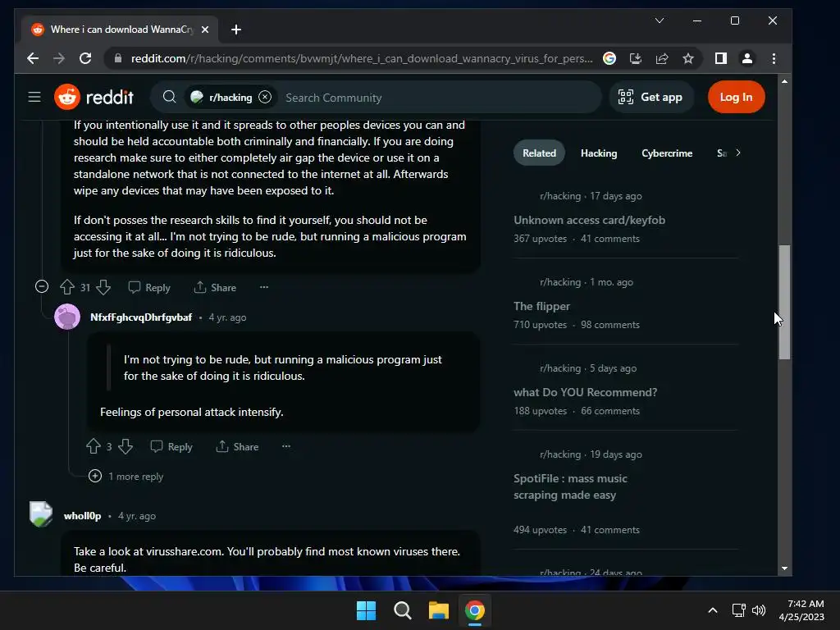View site information lock icon

pyautogui.click(x=118, y=58)
